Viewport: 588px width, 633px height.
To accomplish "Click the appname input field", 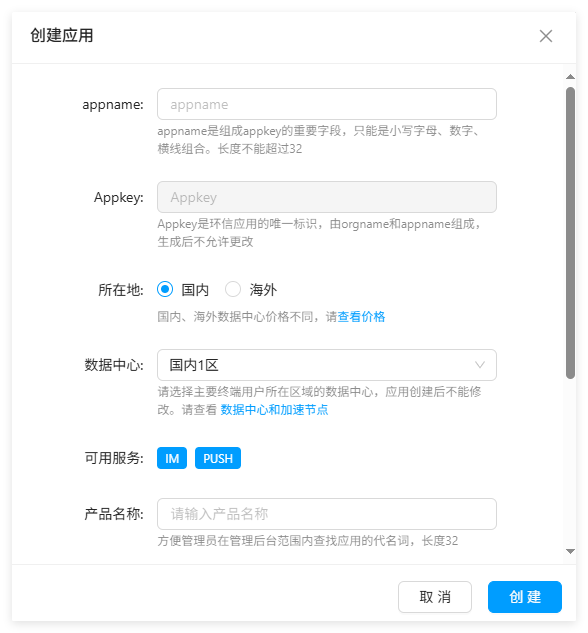I will point(327,104).
